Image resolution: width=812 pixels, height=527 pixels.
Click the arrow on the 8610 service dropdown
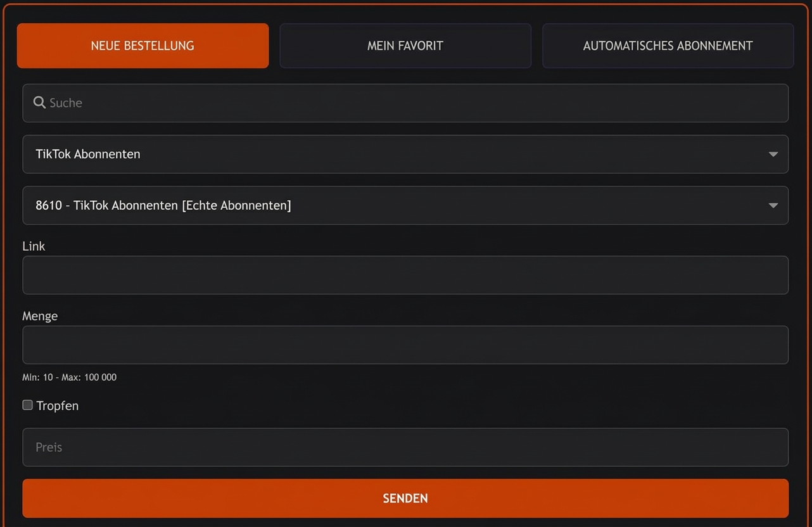point(773,205)
